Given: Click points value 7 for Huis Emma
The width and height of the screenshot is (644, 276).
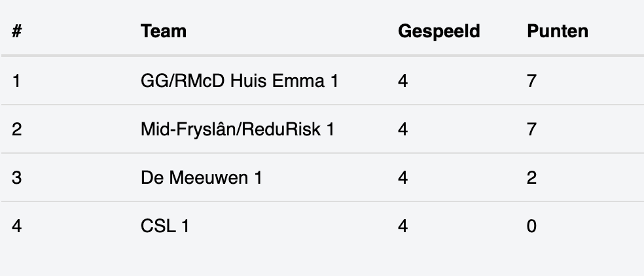Looking at the screenshot, I should (531, 81).
